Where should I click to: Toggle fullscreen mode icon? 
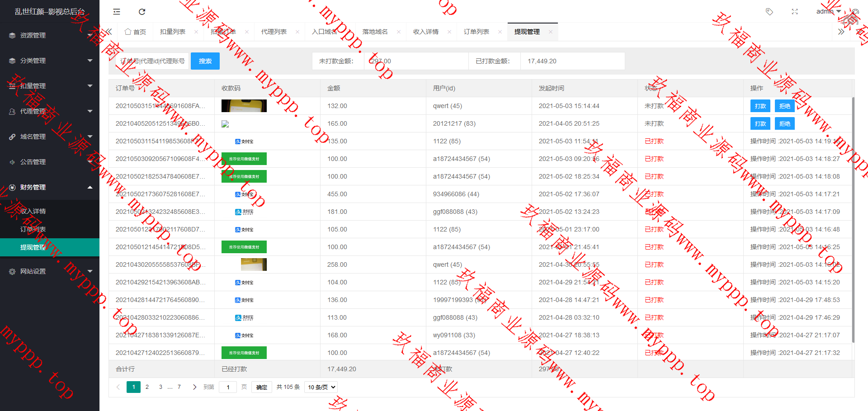coord(795,12)
